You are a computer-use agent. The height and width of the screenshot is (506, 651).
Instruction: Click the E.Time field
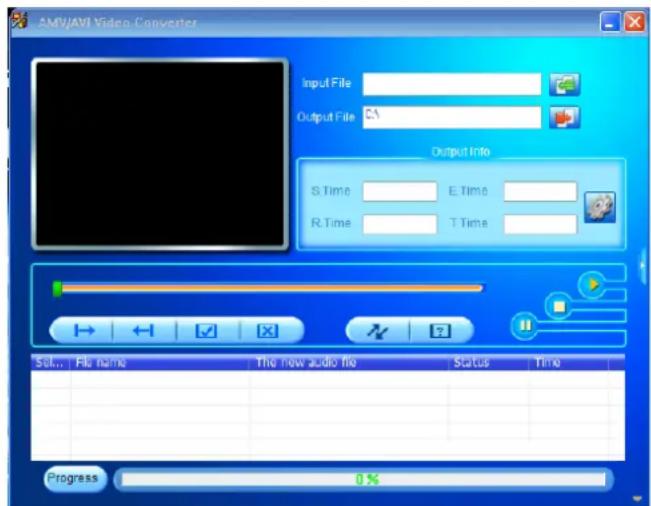540,191
